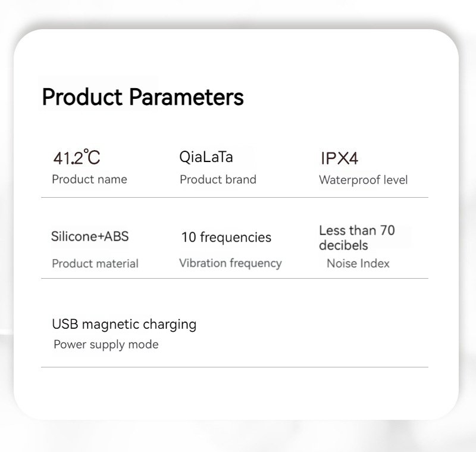Click the Power supply mode label
This screenshot has width=476, height=452.
(x=106, y=344)
